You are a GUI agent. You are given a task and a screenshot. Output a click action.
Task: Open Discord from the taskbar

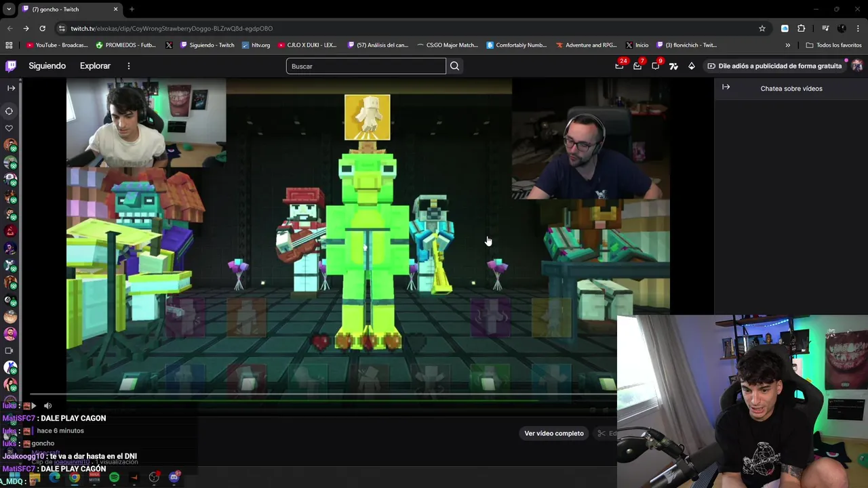point(174,477)
